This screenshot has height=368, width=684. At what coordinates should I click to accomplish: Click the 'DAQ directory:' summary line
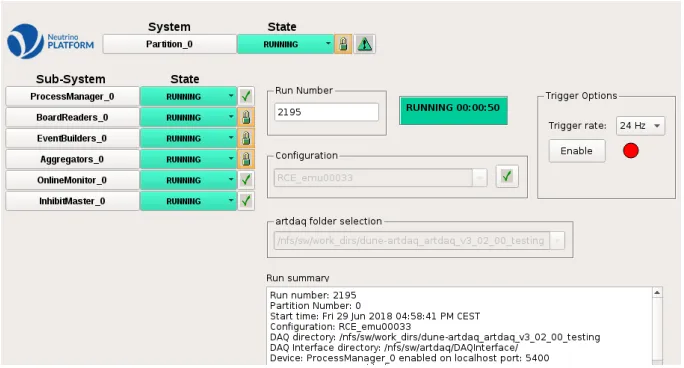(435, 337)
